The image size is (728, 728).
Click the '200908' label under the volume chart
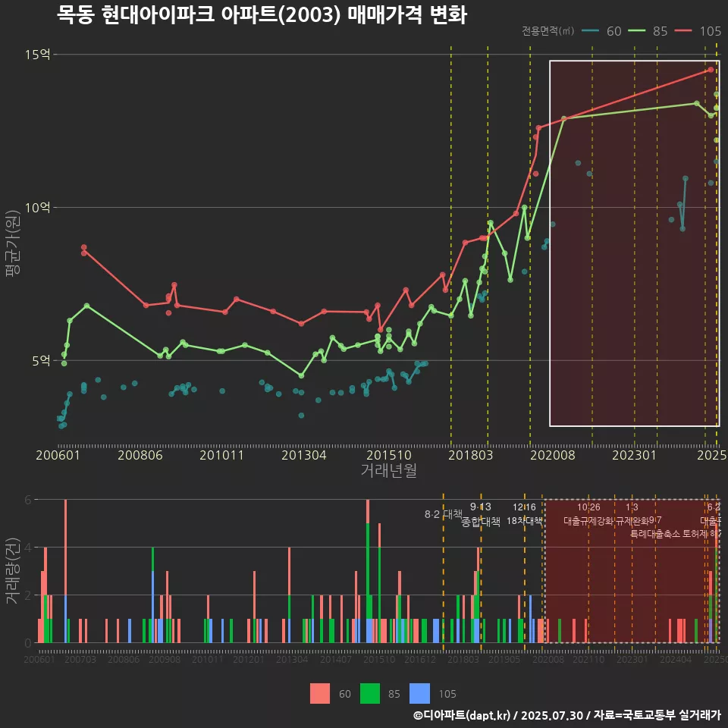[165, 659]
